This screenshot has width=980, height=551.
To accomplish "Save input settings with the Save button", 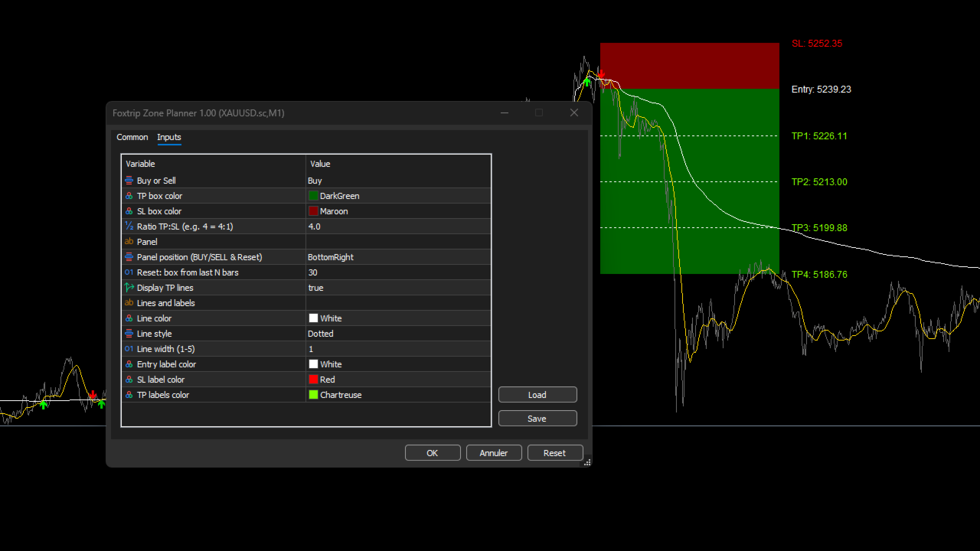I will tap(537, 419).
